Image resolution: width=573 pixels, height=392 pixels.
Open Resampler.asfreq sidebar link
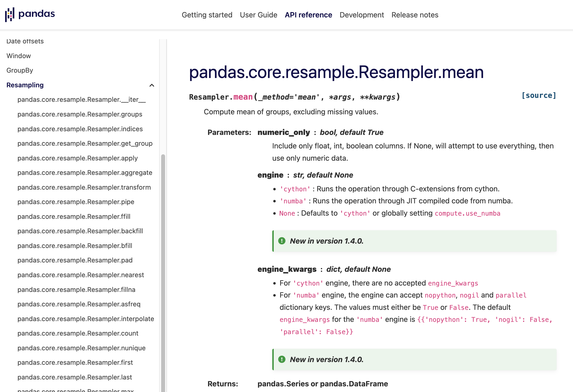tap(79, 304)
